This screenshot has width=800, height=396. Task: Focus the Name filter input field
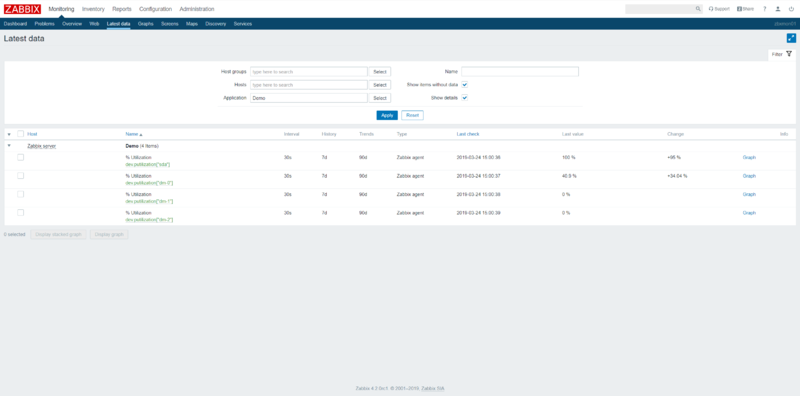pyautogui.click(x=520, y=71)
